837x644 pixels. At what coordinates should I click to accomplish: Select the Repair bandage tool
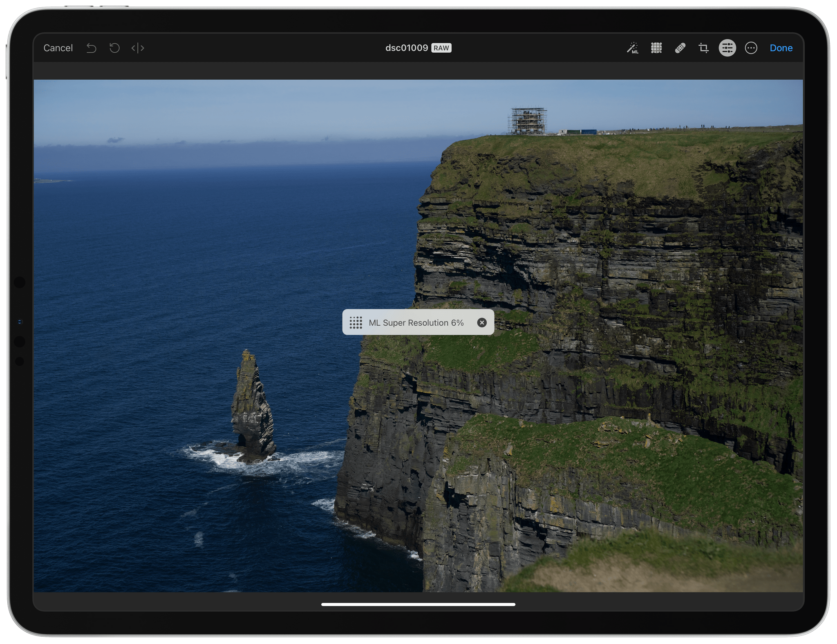[x=680, y=48]
